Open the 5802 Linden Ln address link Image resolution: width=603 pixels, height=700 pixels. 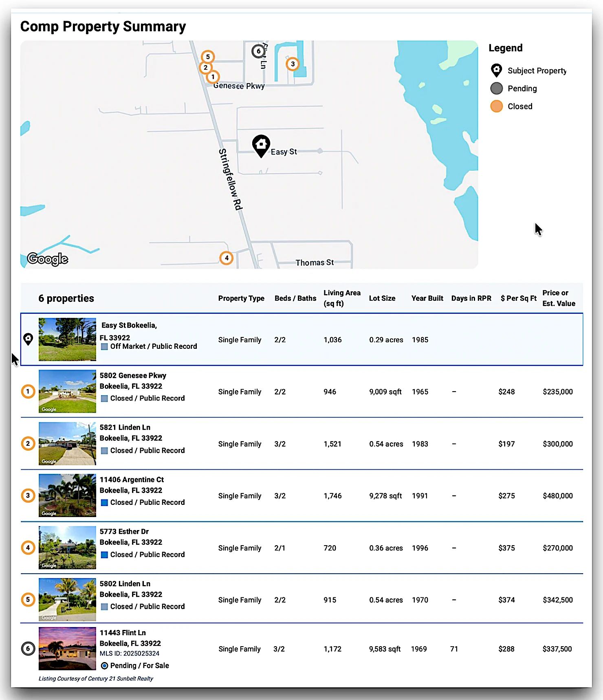[x=125, y=584]
